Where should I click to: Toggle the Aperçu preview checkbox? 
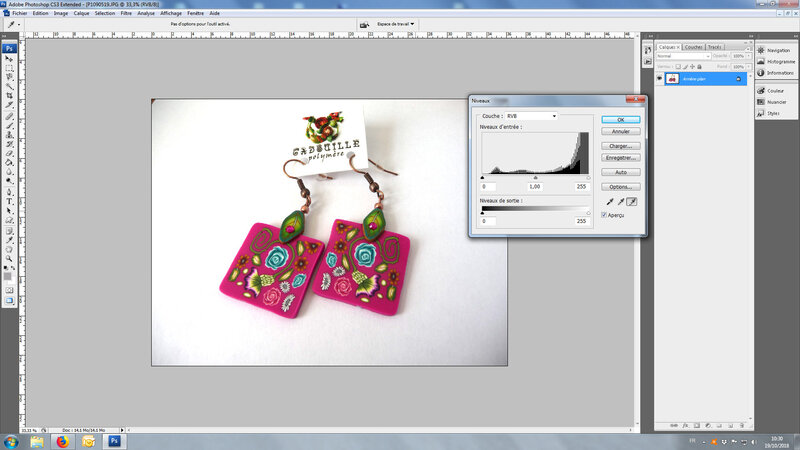click(x=604, y=215)
